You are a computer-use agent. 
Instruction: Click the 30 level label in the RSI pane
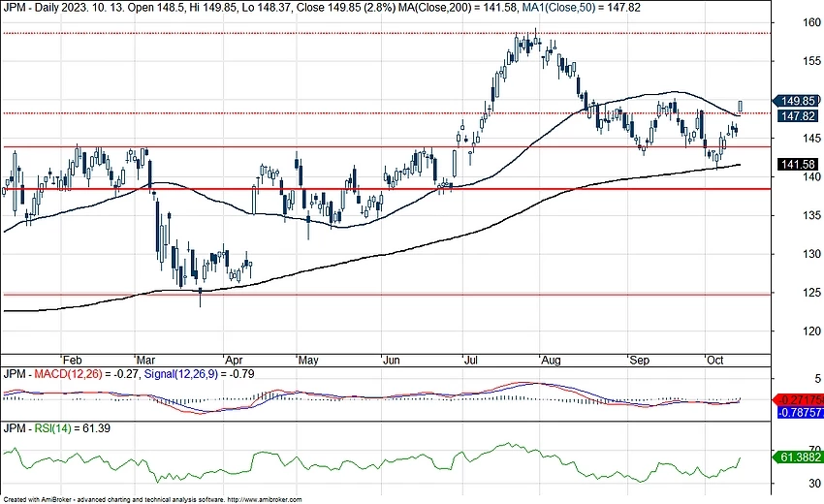click(x=814, y=483)
